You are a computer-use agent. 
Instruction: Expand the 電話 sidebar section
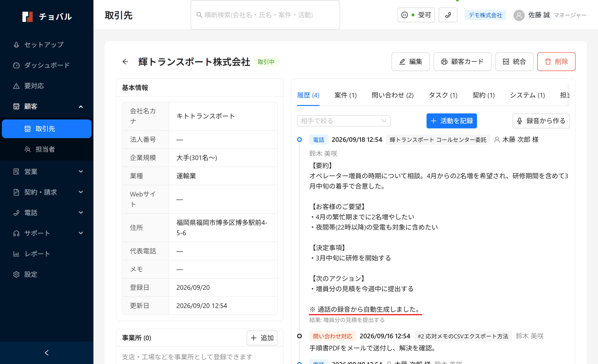pos(46,213)
